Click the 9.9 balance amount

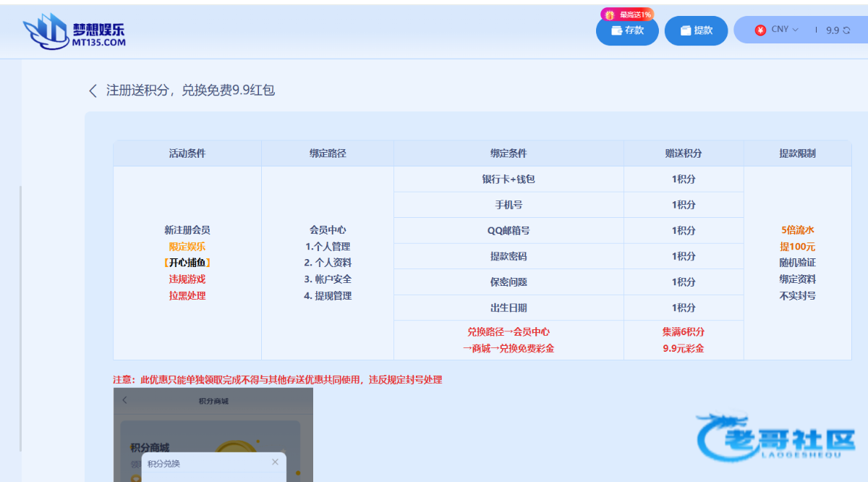point(832,30)
